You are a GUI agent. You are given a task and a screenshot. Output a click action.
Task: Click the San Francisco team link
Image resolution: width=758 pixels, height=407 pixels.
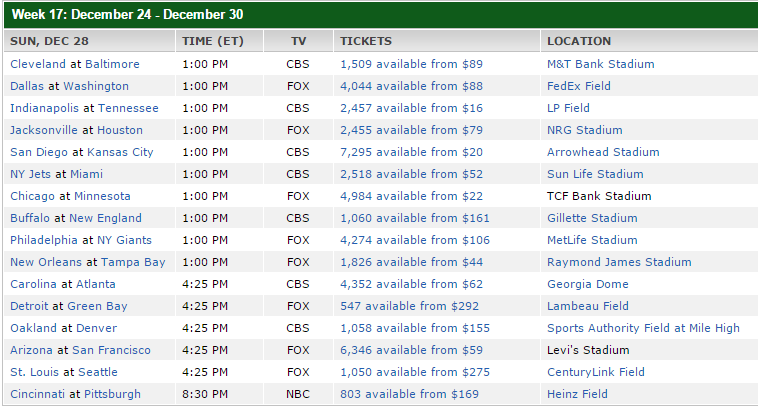[x=111, y=350]
